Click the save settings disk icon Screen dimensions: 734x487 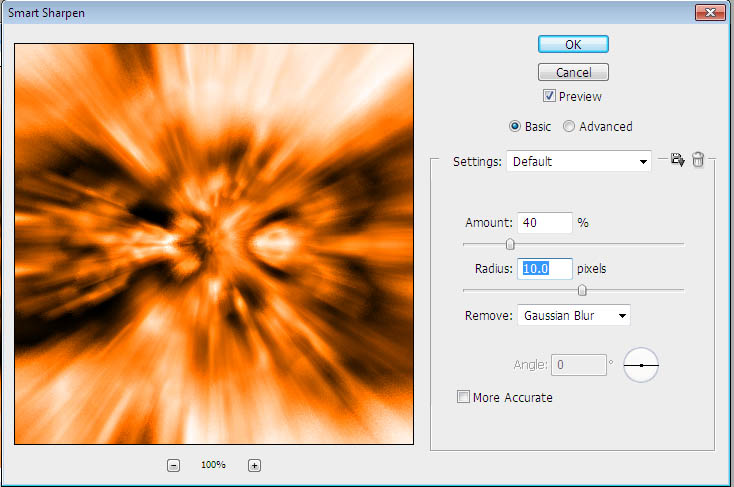tap(677, 160)
